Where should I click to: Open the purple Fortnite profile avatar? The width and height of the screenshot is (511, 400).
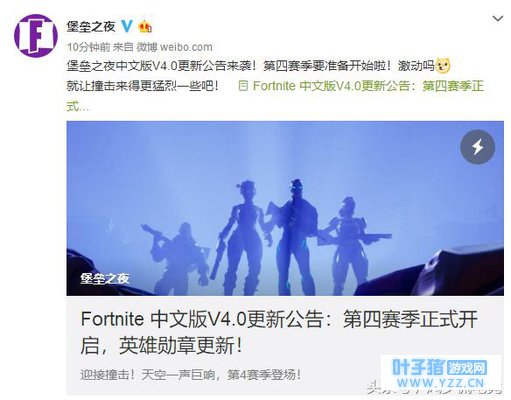pyautogui.click(x=36, y=36)
